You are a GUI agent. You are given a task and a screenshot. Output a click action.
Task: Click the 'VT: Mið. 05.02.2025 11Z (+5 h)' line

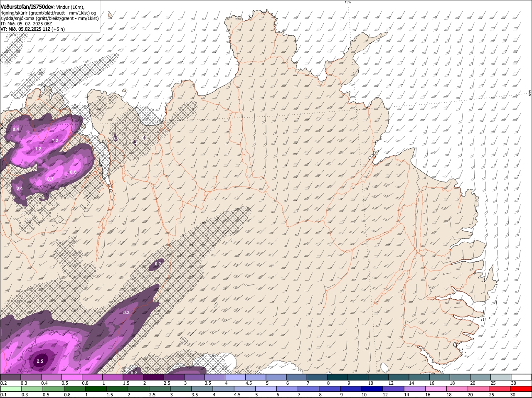tap(33, 29)
